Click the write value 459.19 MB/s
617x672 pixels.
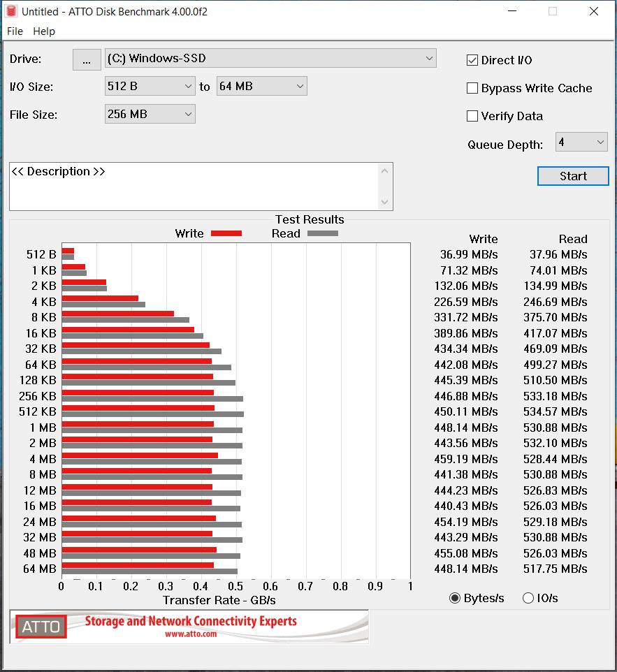coord(465,459)
